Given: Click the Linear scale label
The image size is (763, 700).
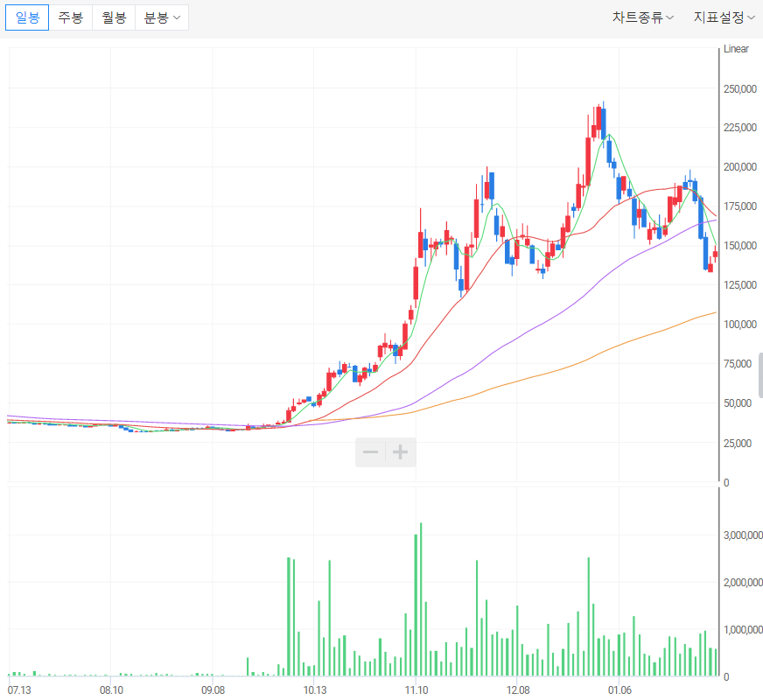Looking at the screenshot, I should pyautogui.click(x=736, y=49).
